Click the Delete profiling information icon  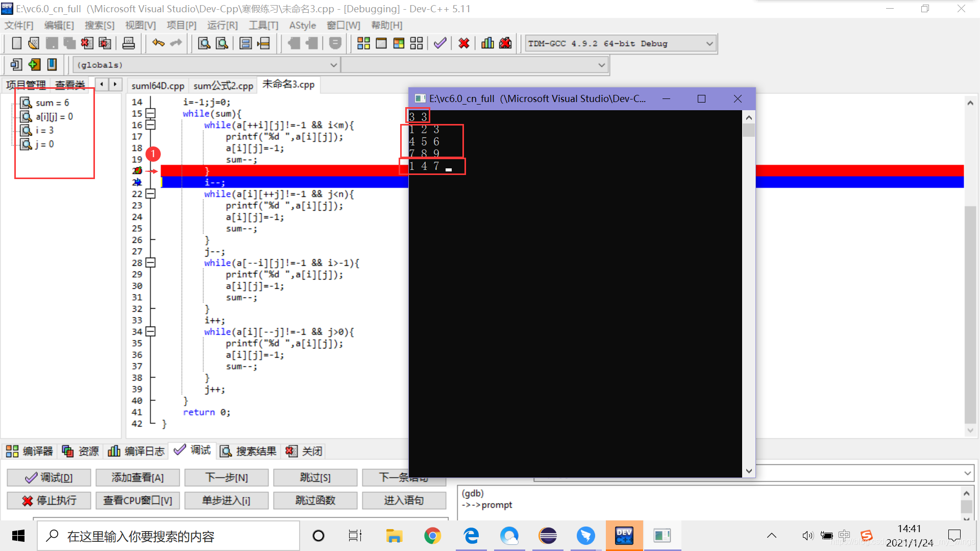click(x=505, y=43)
